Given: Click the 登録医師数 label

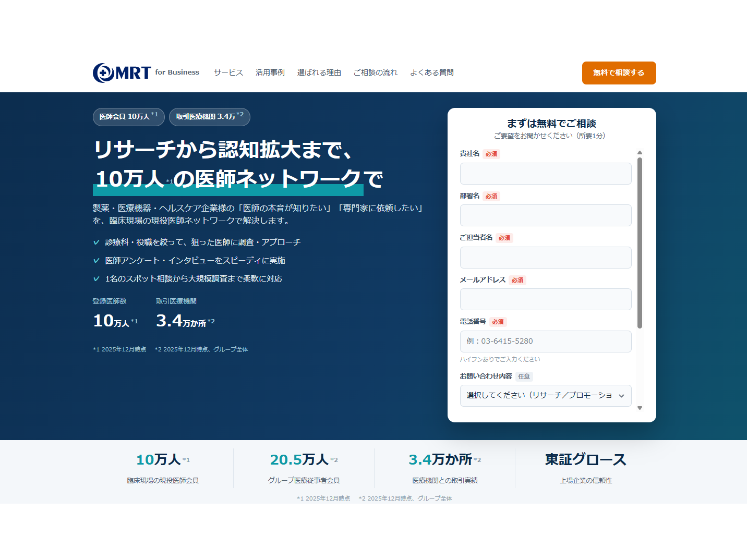Looking at the screenshot, I should [110, 301].
